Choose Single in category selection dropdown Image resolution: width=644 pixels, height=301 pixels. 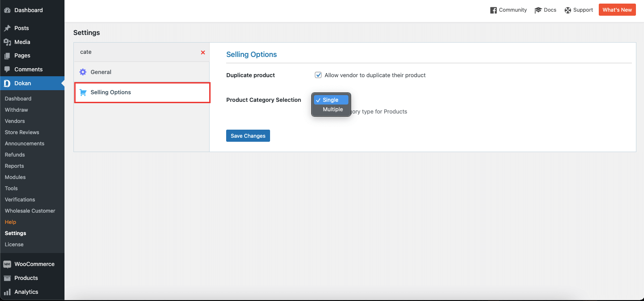click(x=331, y=100)
